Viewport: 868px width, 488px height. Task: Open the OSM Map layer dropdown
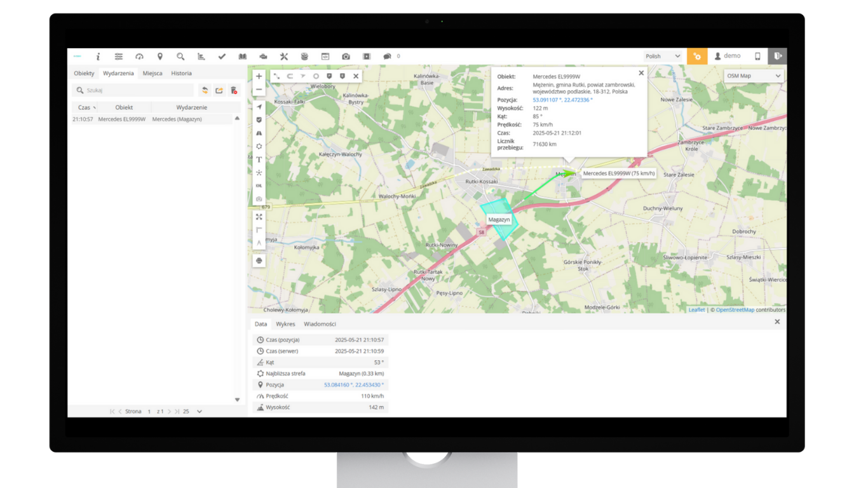[754, 76]
